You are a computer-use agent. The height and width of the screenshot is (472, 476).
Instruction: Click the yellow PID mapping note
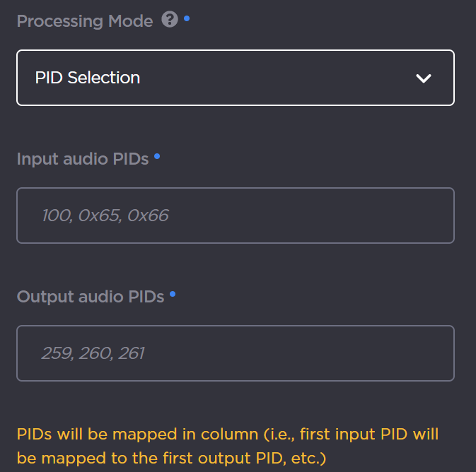tap(228, 445)
